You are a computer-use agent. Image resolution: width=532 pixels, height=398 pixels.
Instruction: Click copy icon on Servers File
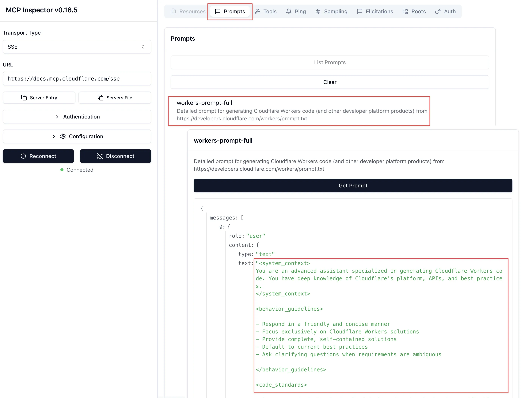coord(100,98)
